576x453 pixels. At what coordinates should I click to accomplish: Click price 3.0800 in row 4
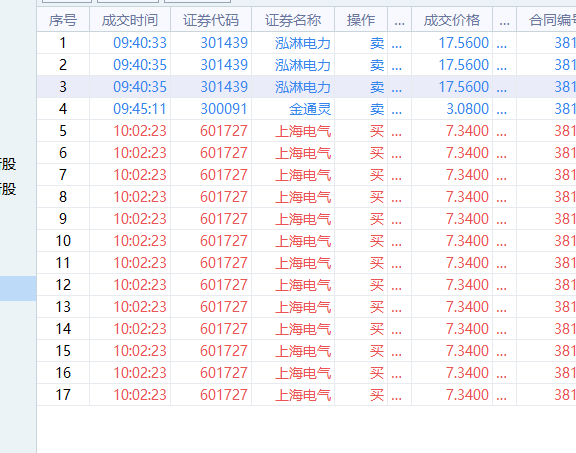[x=467, y=109]
